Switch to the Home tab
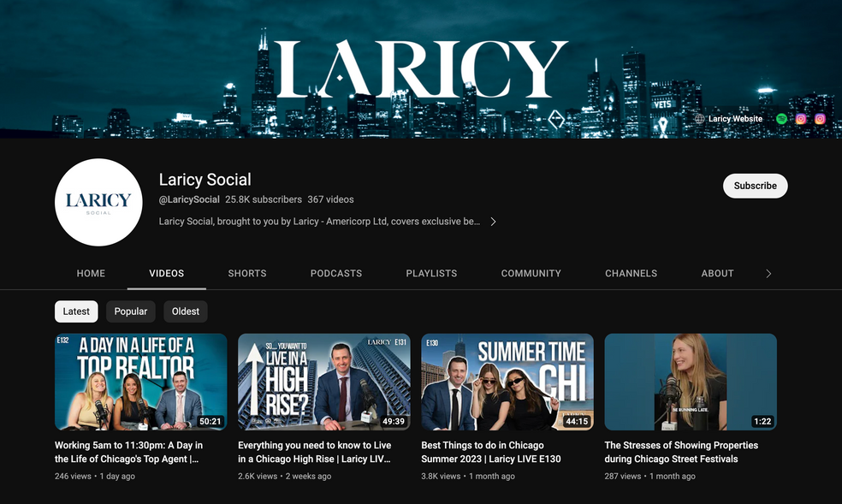The width and height of the screenshot is (842, 504). coord(92,274)
